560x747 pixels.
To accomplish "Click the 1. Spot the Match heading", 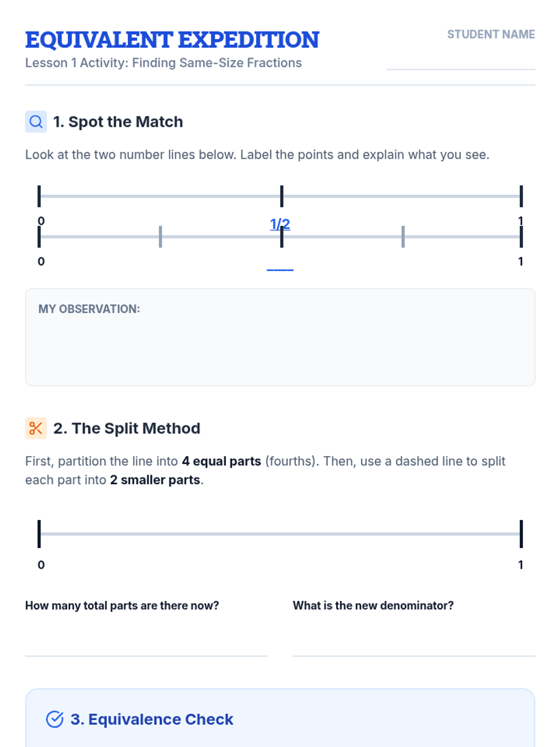I will click(118, 122).
